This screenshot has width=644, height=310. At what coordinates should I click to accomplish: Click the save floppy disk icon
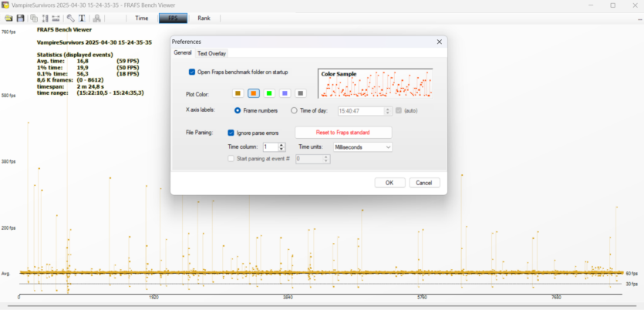(20, 18)
